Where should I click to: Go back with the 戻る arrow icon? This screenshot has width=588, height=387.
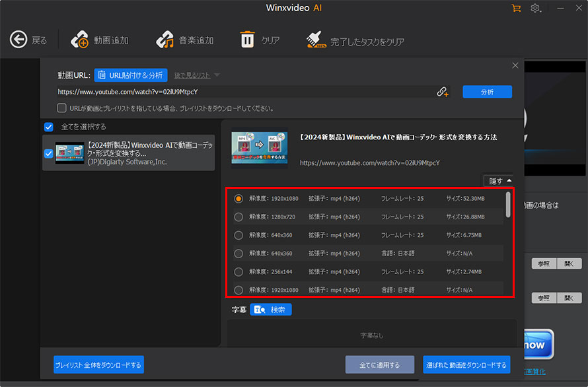coord(18,40)
